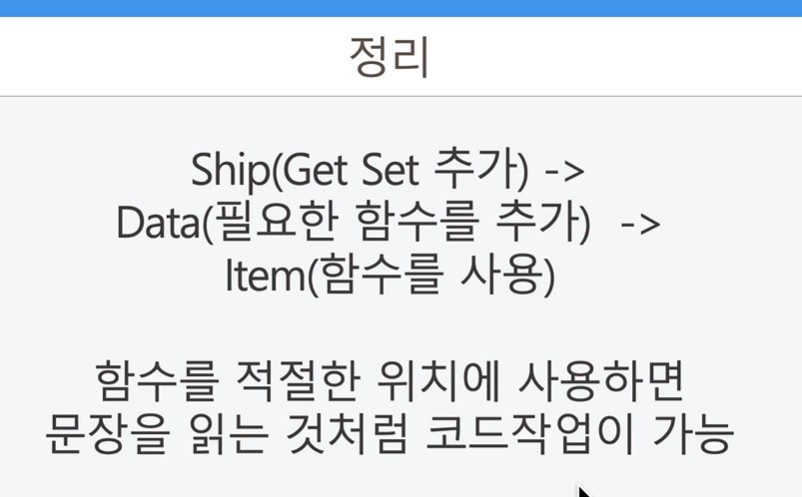Select the word Item
Viewport: 802px width, 497px height.
click(x=265, y=276)
